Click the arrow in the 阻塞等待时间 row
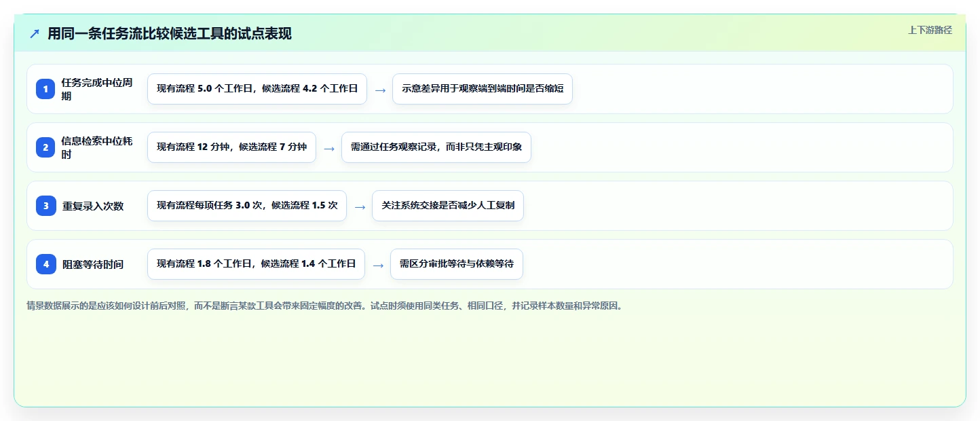This screenshot has width=980, height=421. [x=378, y=265]
